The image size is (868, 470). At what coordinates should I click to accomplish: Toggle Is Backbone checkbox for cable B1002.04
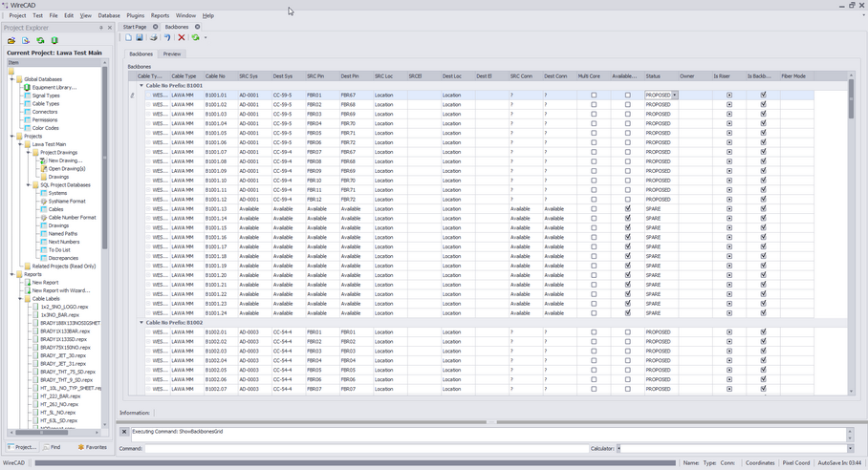pos(763,360)
